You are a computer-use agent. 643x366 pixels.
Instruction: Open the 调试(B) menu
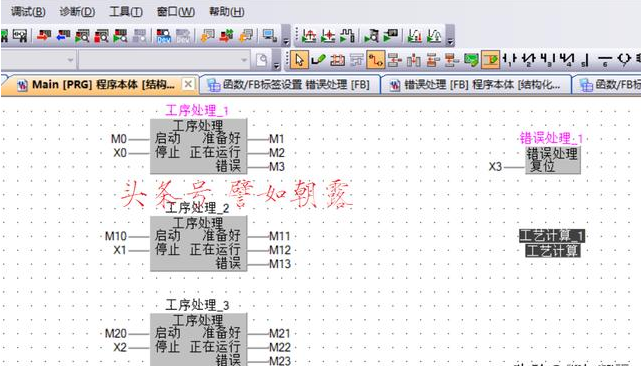click(x=28, y=11)
